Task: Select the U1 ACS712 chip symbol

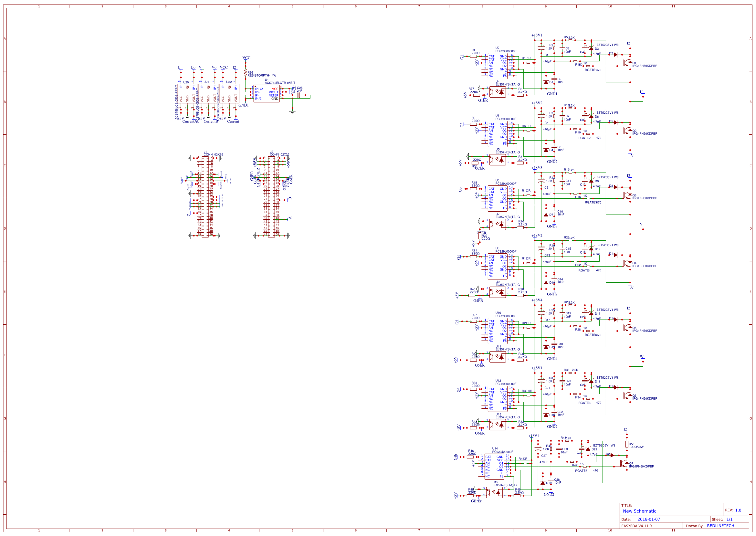Action: coord(266,94)
